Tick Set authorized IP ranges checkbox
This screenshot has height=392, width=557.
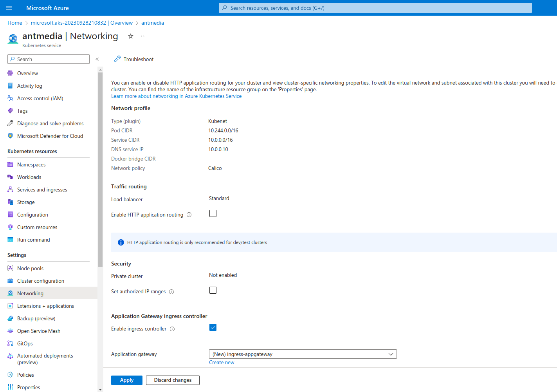[213, 290]
